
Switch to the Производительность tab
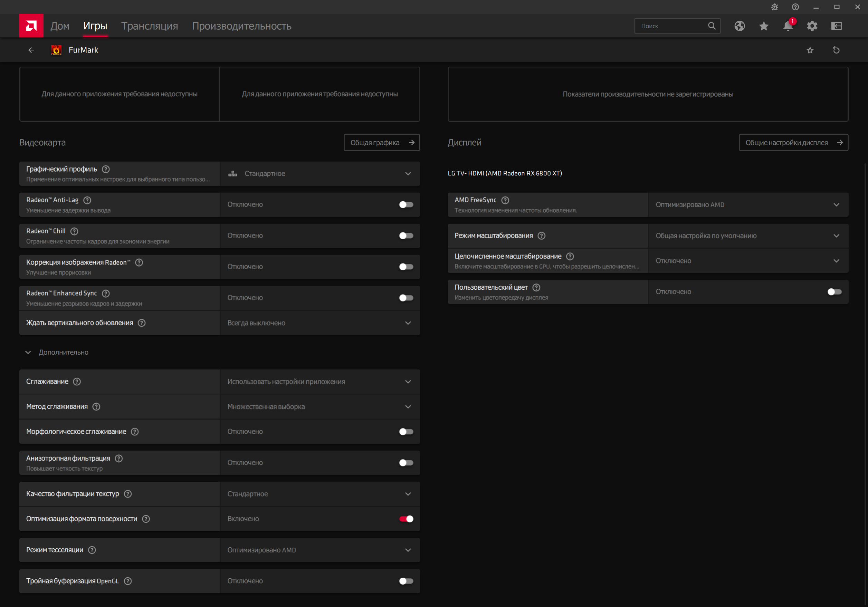[241, 26]
